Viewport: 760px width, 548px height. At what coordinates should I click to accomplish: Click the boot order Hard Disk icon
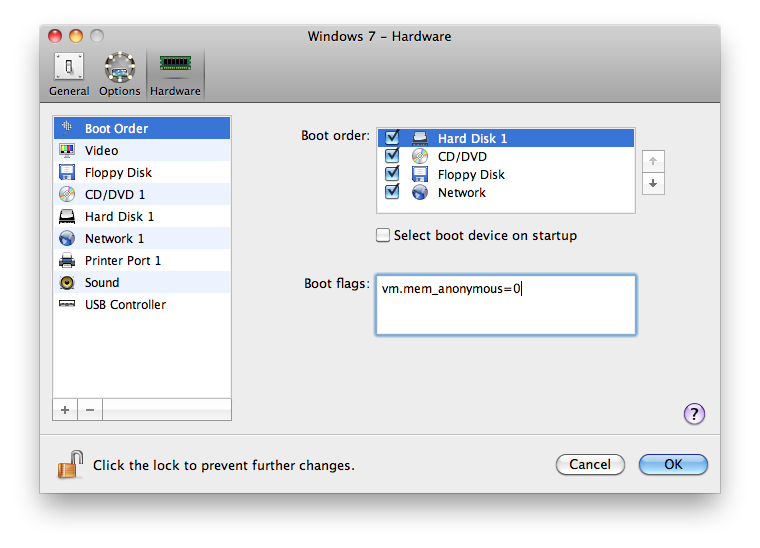pyautogui.click(x=420, y=138)
